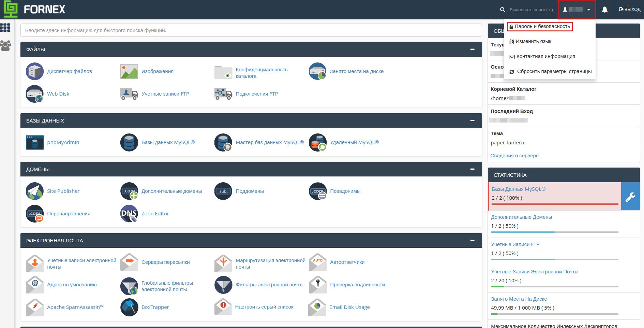This screenshot has height=328, width=644.
Task: Click 'Учетные Записи Электронной Почты' statistics link
Action: tap(535, 272)
